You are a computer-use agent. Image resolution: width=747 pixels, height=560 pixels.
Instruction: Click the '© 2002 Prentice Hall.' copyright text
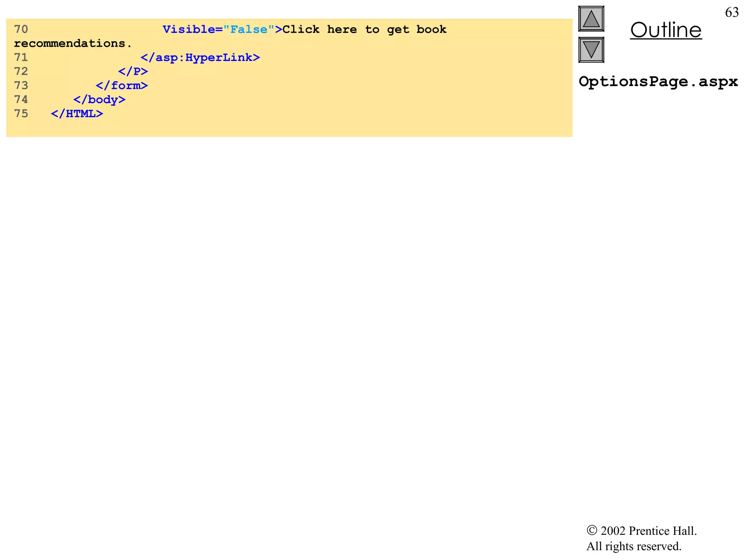point(642,531)
